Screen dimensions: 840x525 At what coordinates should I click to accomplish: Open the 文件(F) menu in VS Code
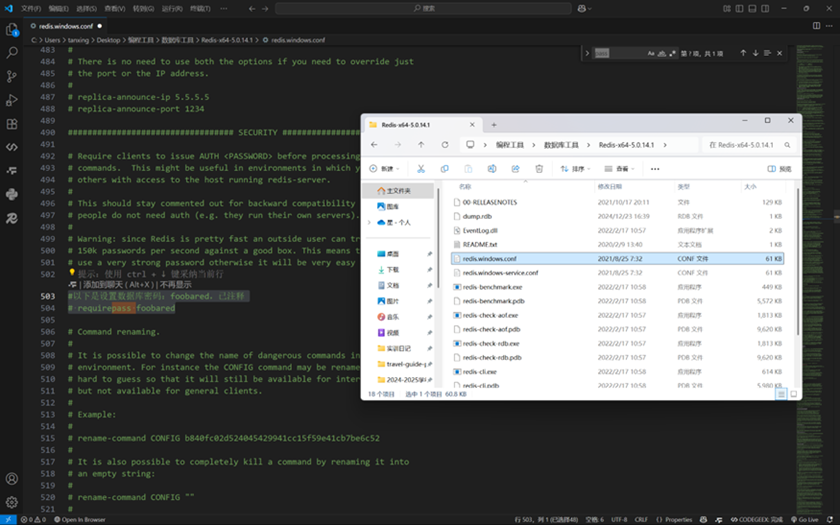[x=31, y=9]
